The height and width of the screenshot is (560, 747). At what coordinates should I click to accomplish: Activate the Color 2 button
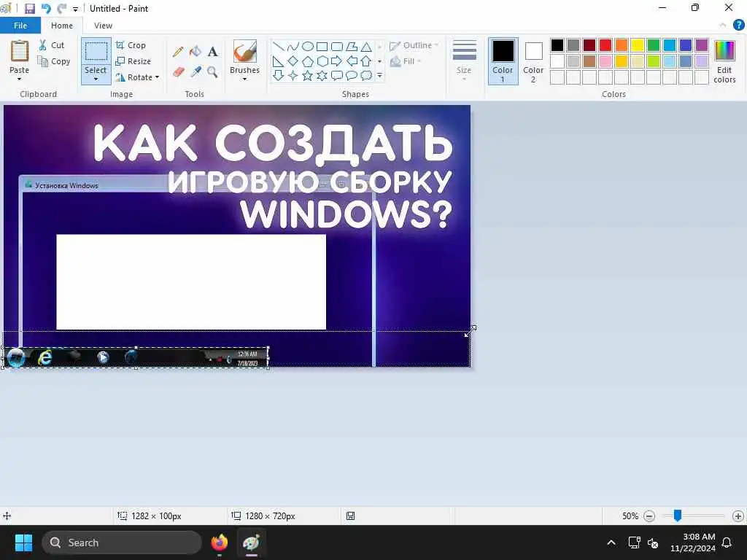coord(533,61)
